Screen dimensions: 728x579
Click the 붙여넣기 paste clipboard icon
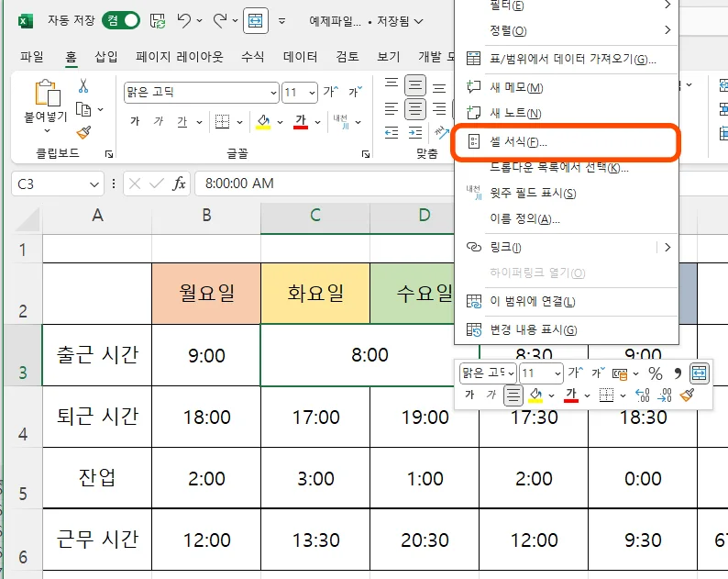pos(47,93)
